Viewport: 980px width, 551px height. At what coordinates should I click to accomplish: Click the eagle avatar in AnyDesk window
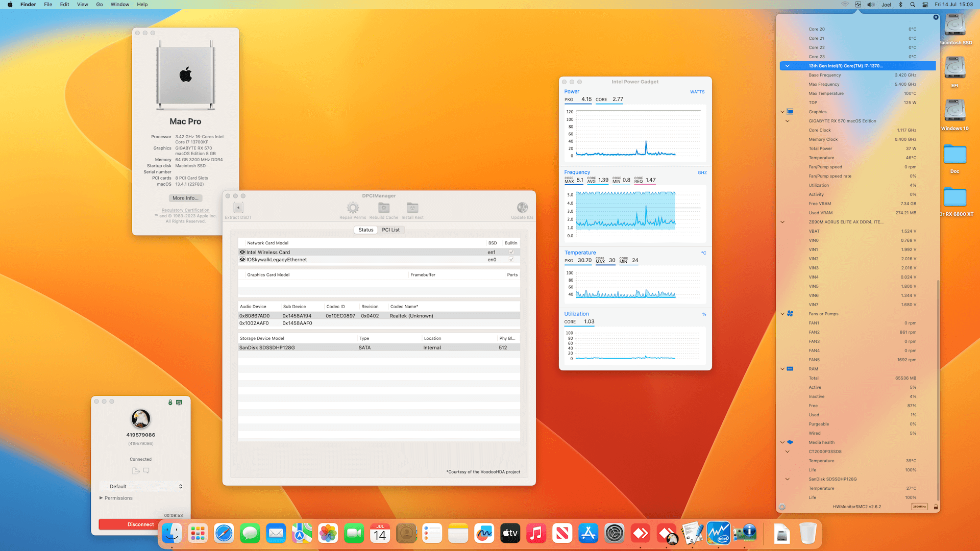(x=140, y=419)
